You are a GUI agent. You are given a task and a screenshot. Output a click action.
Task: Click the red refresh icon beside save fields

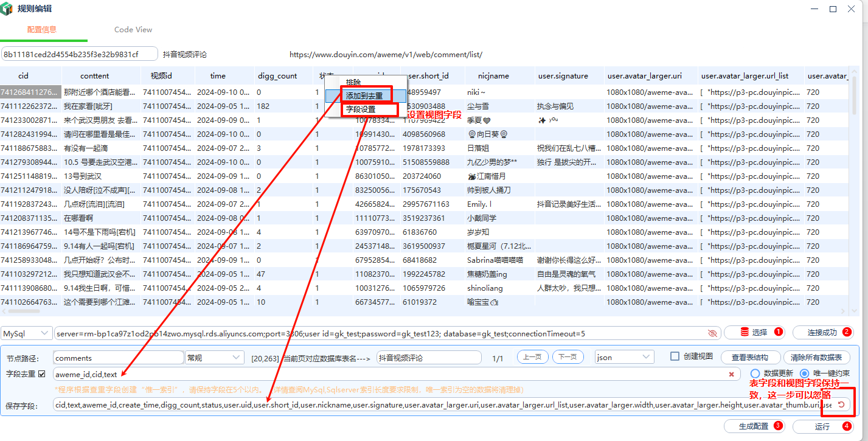point(841,405)
